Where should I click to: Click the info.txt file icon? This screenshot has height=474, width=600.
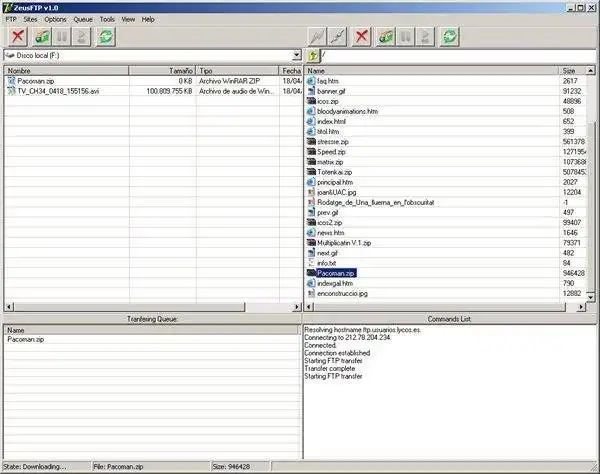click(x=311, y=263)
